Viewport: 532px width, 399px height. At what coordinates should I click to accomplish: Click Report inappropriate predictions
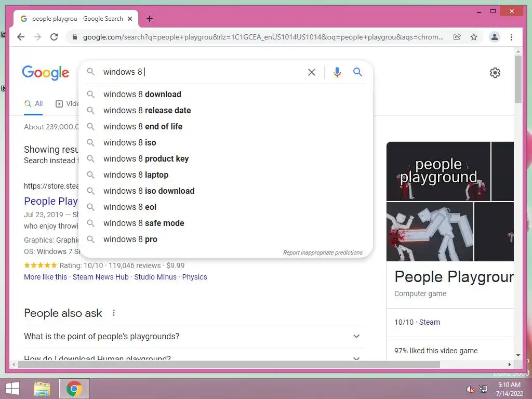point(323,253)
